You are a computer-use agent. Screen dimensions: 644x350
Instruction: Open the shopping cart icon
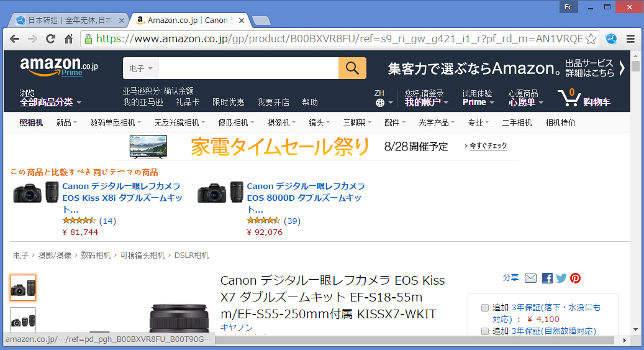click(x=569, y=98)
